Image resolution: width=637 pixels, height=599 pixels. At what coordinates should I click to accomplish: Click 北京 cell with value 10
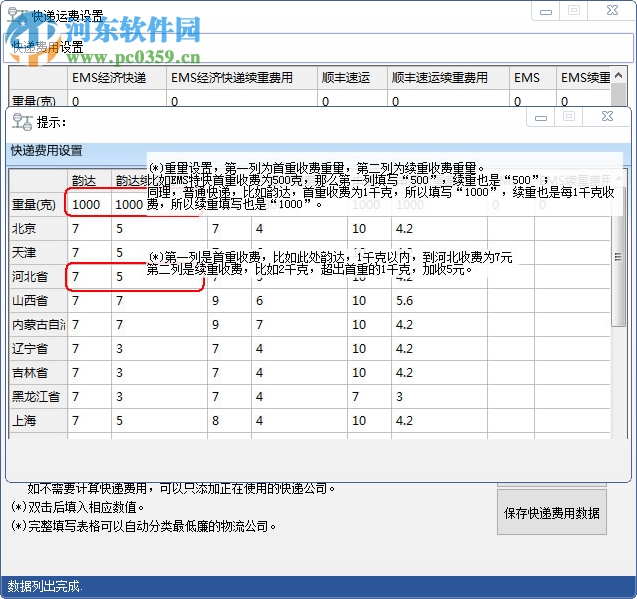click(369, 229)
